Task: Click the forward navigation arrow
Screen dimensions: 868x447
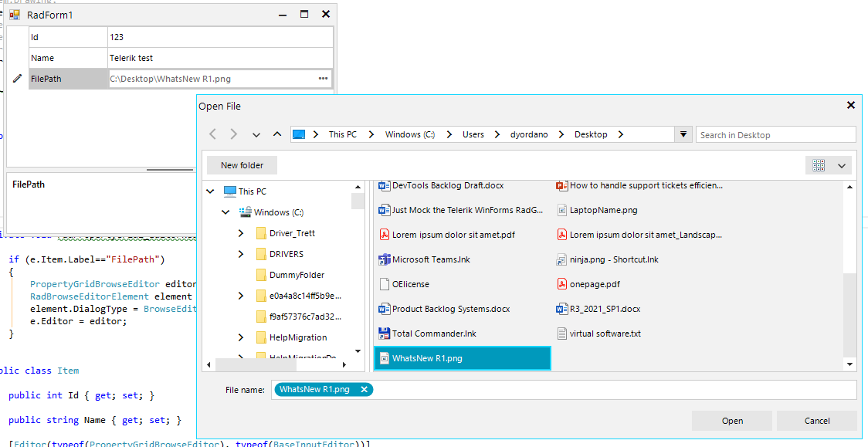Action: (x=234, y=134)
